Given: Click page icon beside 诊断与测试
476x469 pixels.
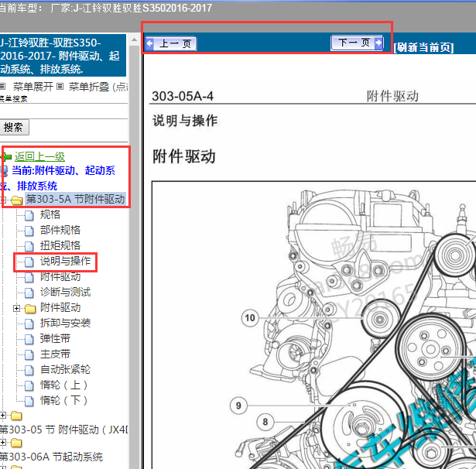Looking at the screenshot, I should [x=29, y=293].
